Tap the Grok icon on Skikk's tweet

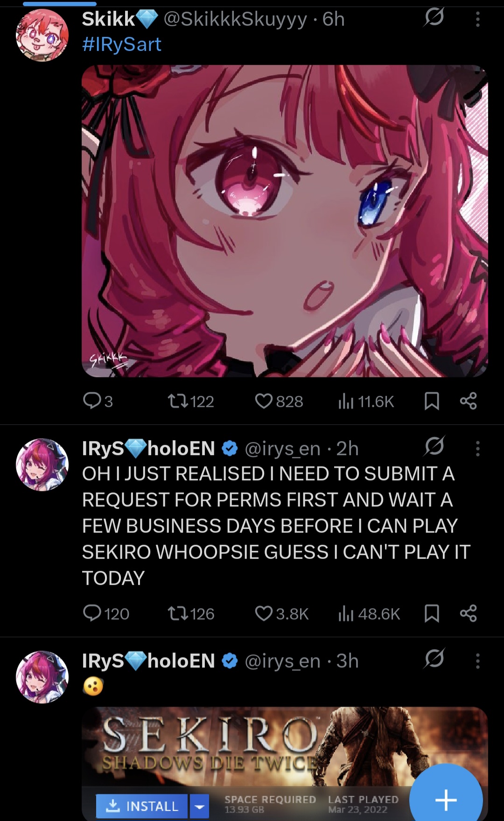[434, 18]
